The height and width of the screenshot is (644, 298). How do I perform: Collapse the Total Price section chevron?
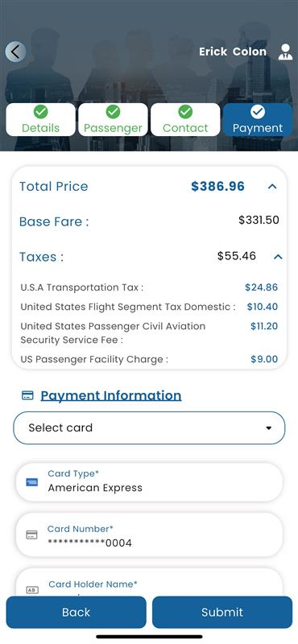[x=272, y=187]
